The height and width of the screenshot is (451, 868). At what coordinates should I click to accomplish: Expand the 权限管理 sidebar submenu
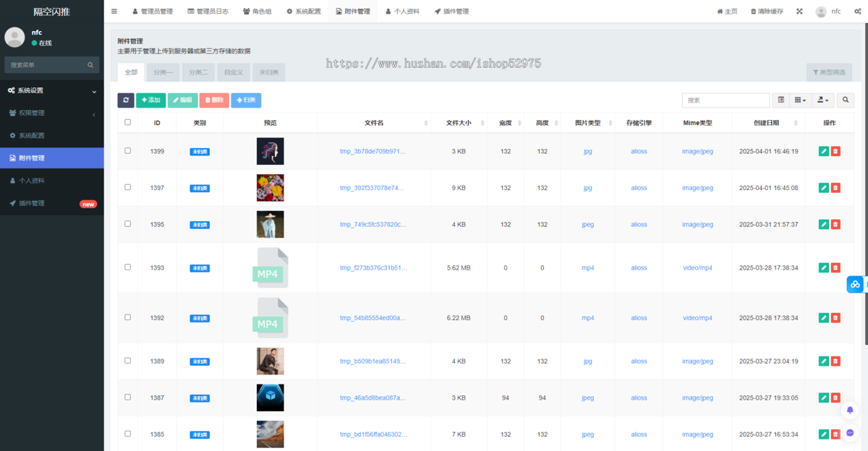tap(51, 113)
